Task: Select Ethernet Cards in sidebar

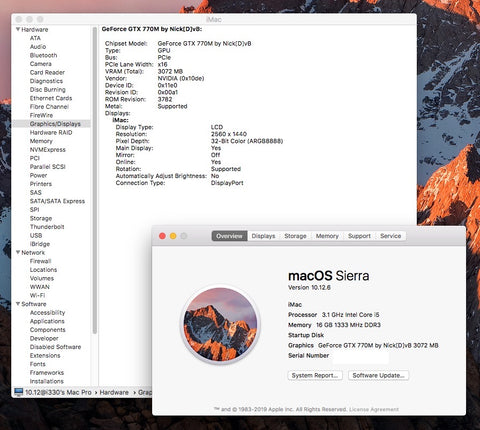Action: pyautogui.click(x=51, y=98)
